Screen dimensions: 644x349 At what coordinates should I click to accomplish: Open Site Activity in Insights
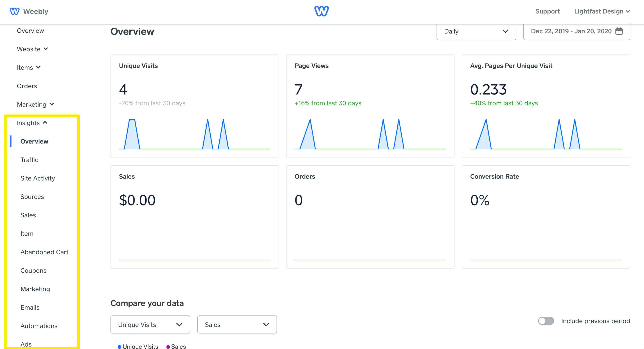pyautogui.click(x=38, y=178)
